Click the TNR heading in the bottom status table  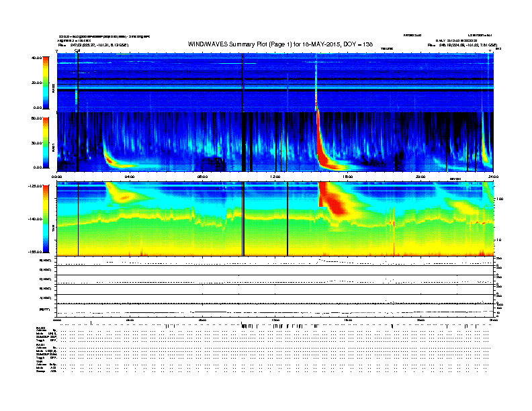coord(40,361)
